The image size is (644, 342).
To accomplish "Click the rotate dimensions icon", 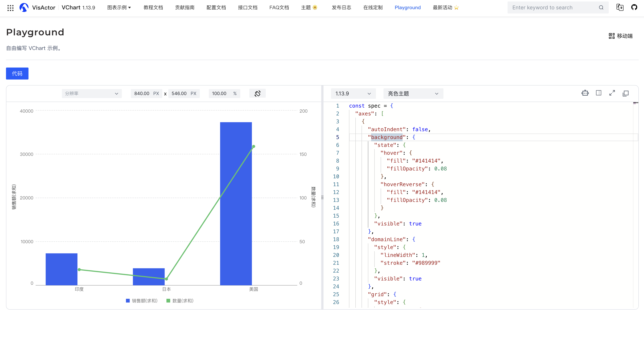I will (x=257, y=93).
